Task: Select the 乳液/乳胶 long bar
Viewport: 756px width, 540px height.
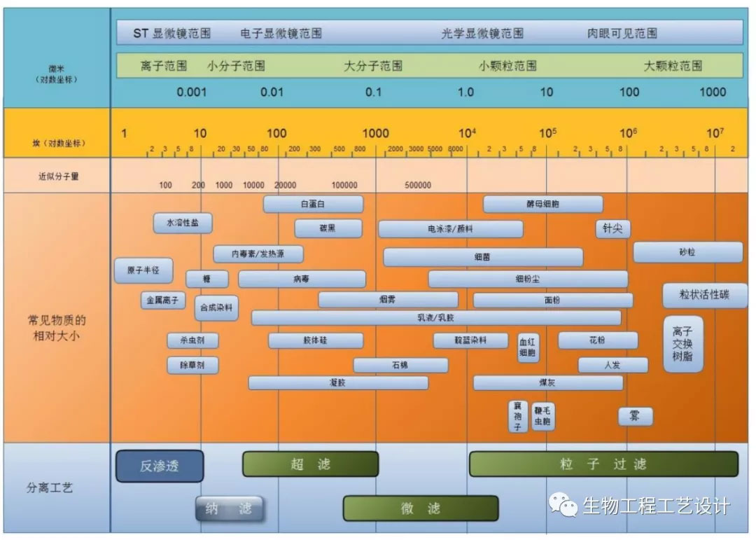Action: (x=435, y=318)
